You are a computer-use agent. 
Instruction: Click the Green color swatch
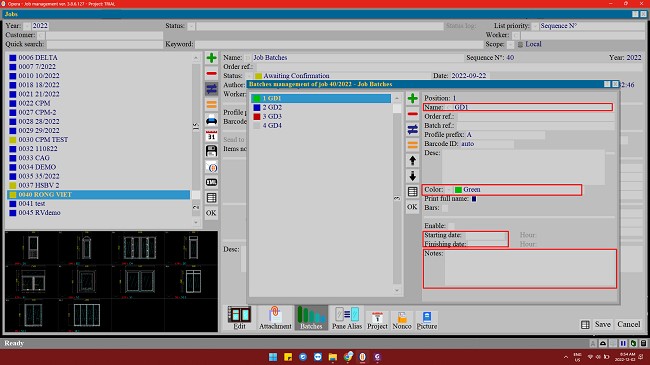coord(458,190)
